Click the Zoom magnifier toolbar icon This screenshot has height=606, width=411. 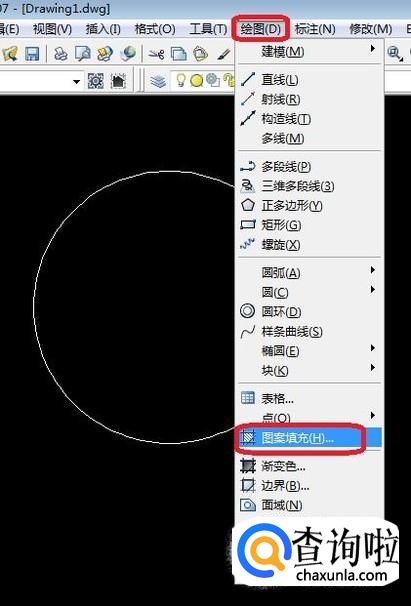pos(395,53)
